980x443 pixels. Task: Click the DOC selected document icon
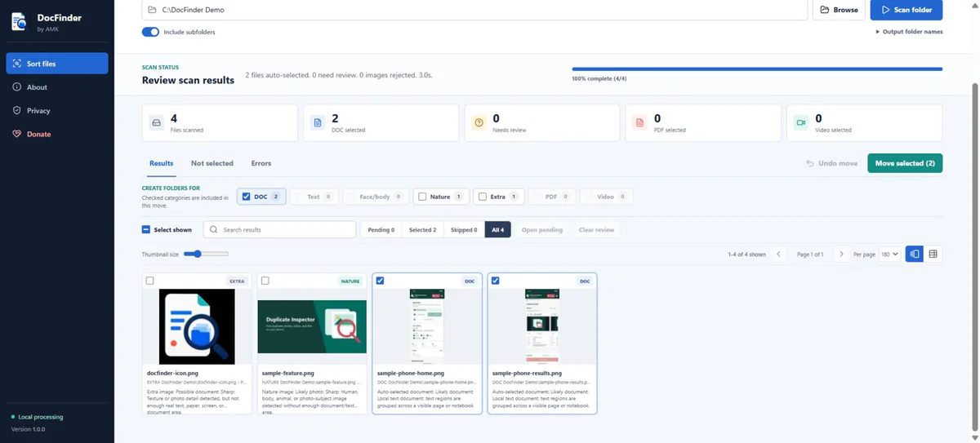[x=318, y=123]
